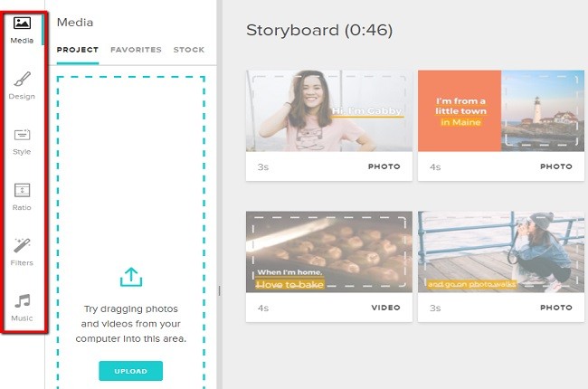588x389 pixels.
Task: Open the Style sidebar icon
Action: (x=22, y=136)
